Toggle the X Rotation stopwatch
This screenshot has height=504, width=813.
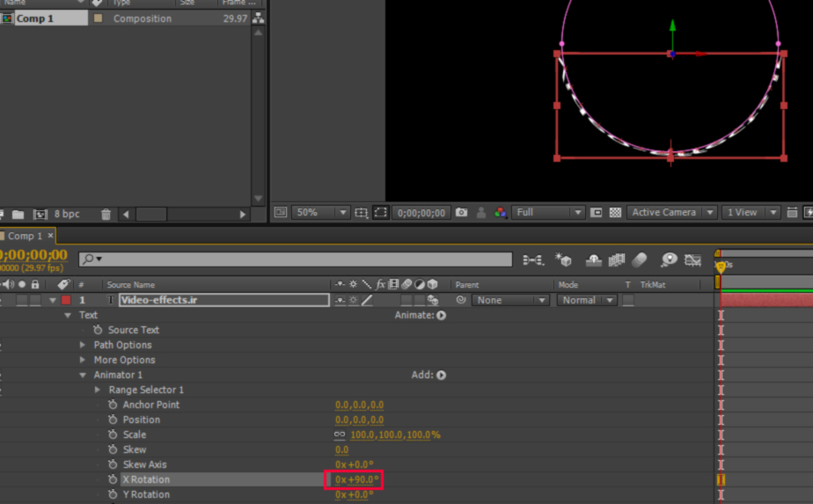(113, 479)
